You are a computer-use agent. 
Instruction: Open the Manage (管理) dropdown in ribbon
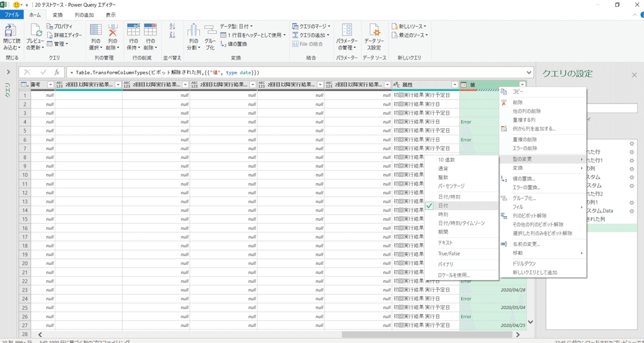tap(57, 43)
